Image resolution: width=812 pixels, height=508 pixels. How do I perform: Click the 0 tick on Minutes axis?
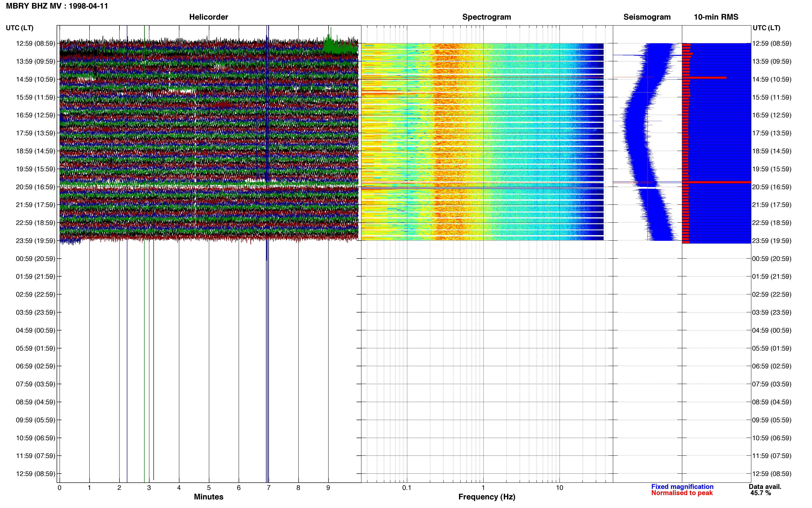(59, 487)
